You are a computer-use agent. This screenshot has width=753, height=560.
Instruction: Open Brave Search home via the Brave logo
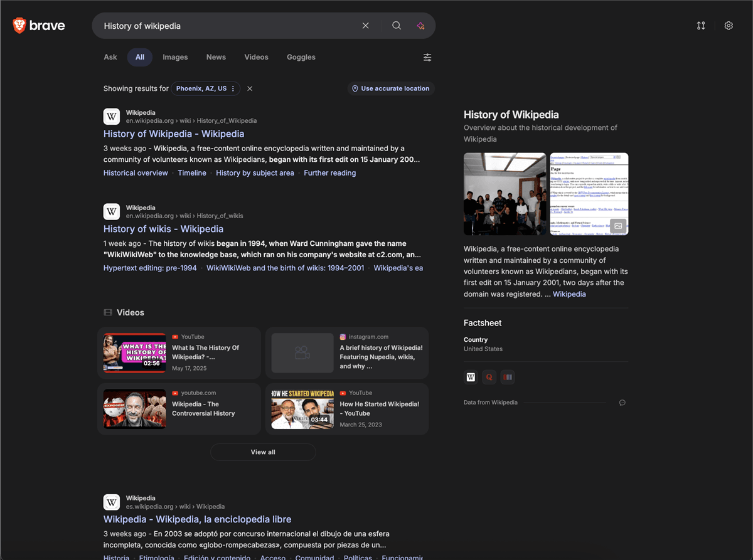tap(39, 25)
